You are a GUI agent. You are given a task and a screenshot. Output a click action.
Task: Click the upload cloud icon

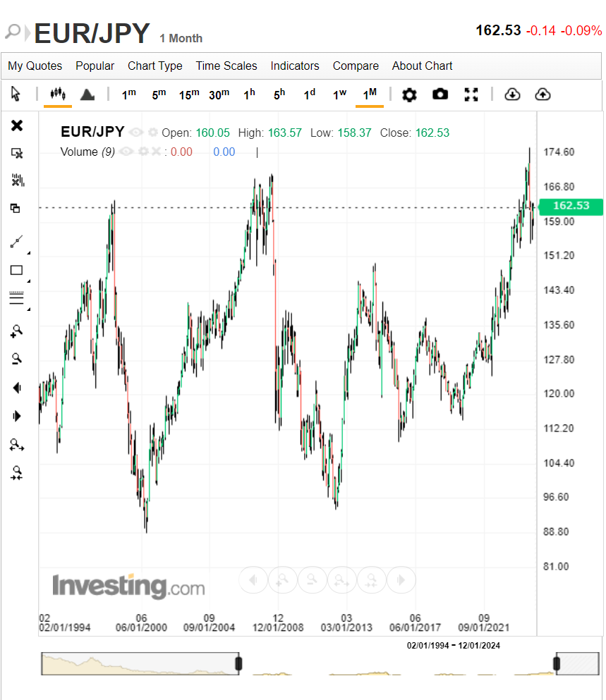543,94
